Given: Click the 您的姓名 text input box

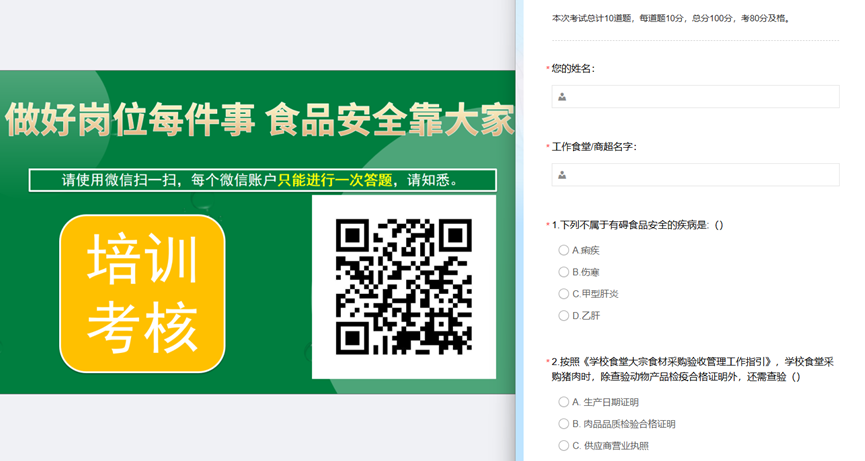Looking at the screenshot, I should click(700, 97).
